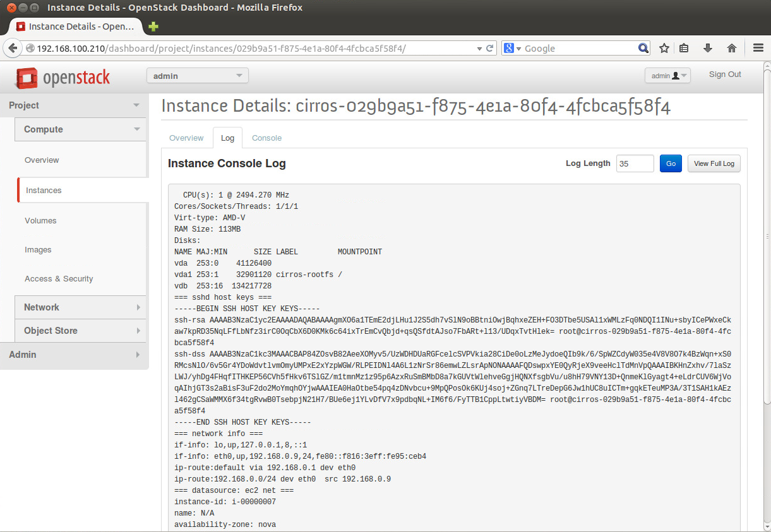Open the admin user menu dropdown
771x532 pixels.
coord(667,74)
